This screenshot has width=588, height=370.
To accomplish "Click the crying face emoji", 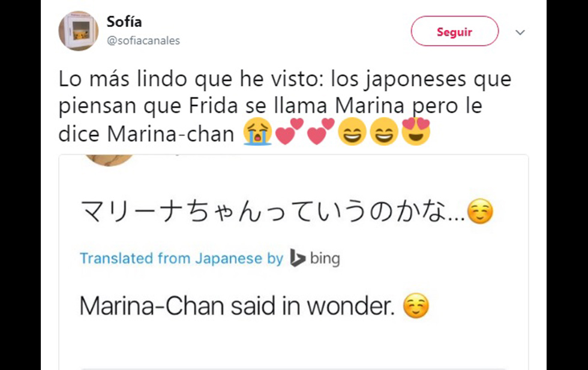I will pos(257,133).
